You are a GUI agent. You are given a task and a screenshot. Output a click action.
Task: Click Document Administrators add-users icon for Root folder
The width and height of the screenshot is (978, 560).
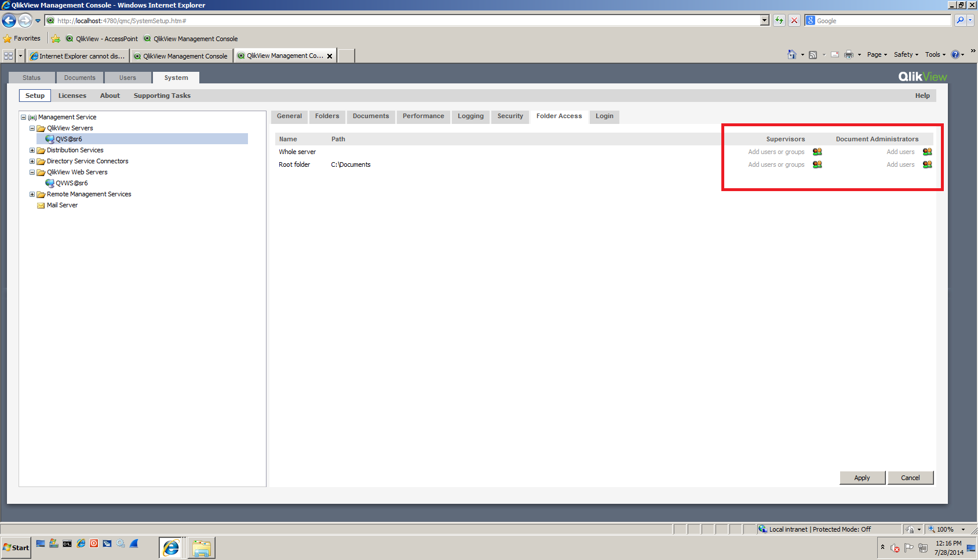tap(928, 164)
